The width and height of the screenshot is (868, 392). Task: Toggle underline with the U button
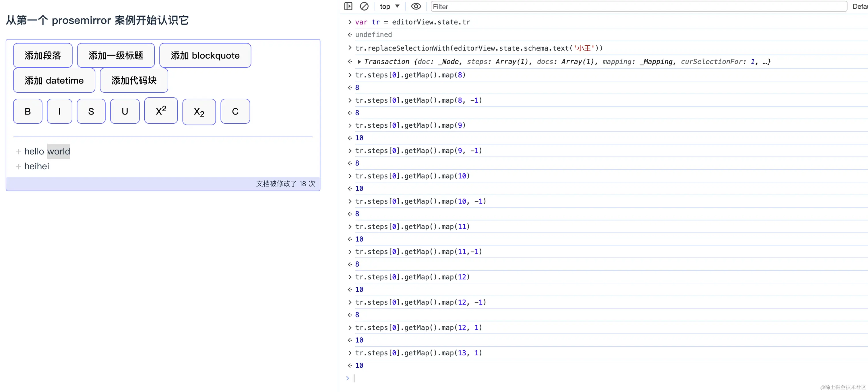[125, 111]
